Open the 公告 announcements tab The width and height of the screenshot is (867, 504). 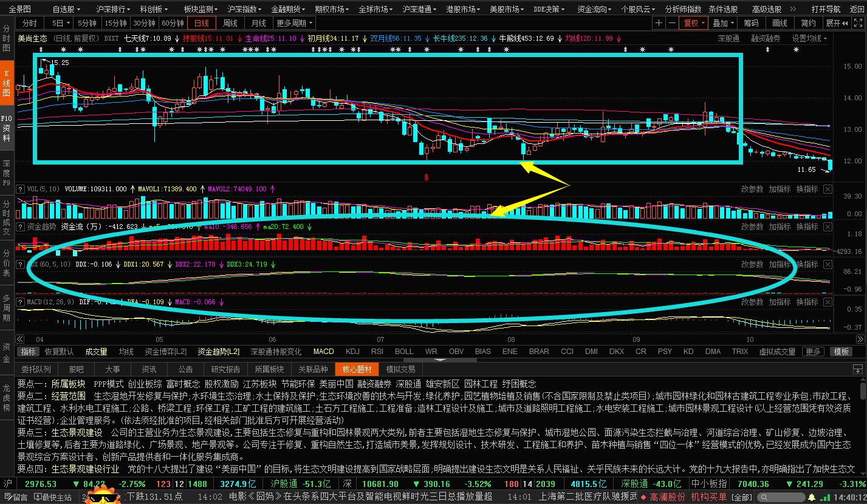click(186, 369)
